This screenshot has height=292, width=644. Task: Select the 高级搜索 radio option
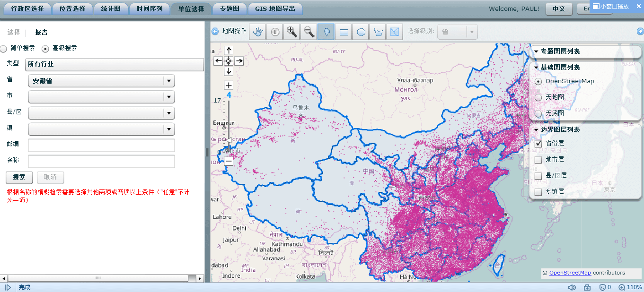45,48
